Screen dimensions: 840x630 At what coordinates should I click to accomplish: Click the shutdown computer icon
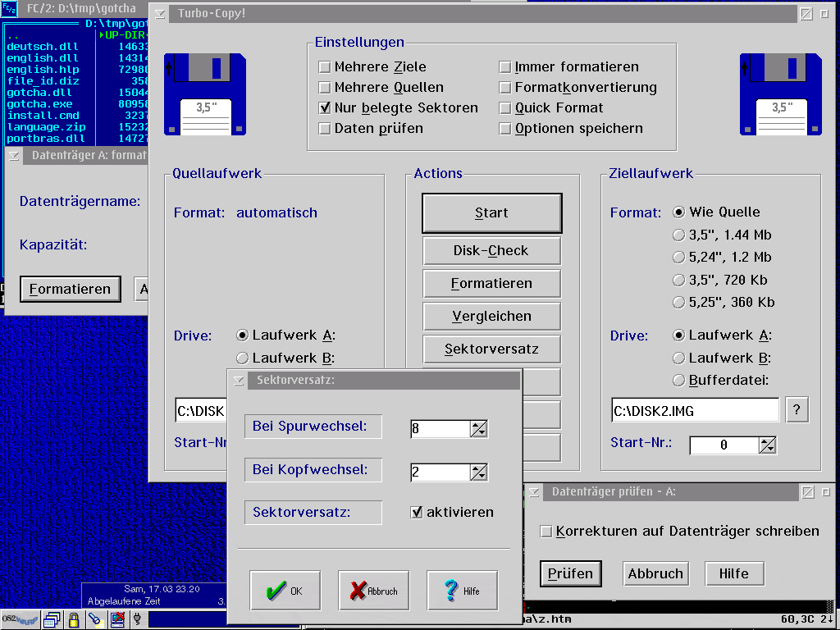coord(117,619)
